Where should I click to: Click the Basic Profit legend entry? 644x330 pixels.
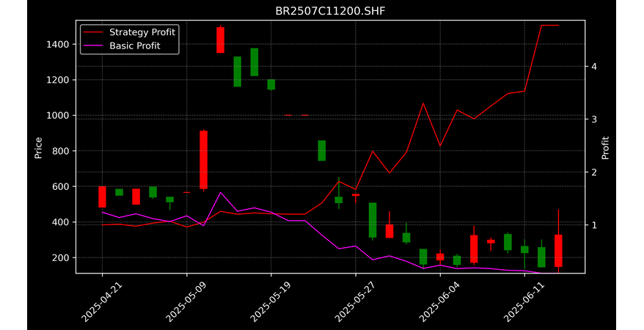point(122,45)
